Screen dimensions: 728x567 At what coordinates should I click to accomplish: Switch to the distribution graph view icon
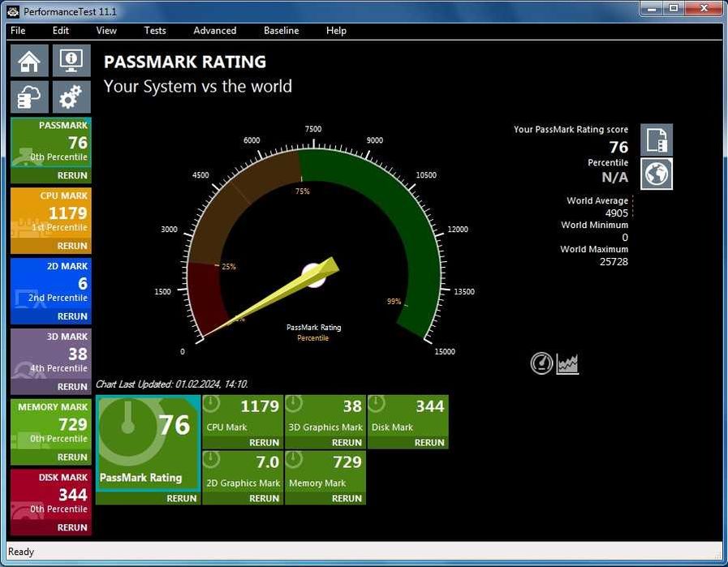pyautogui.click(x=567, y=363)
